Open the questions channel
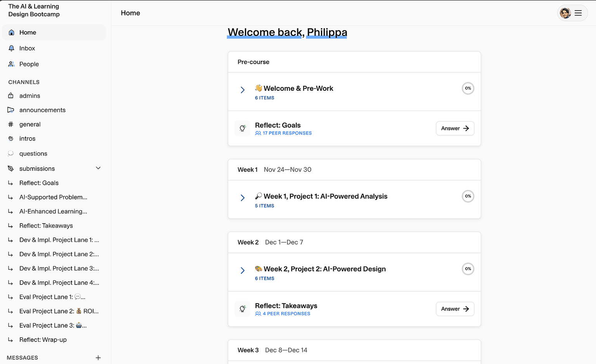Image resolution: width=596 pixels, height=364 pixels. click(33, 154)
